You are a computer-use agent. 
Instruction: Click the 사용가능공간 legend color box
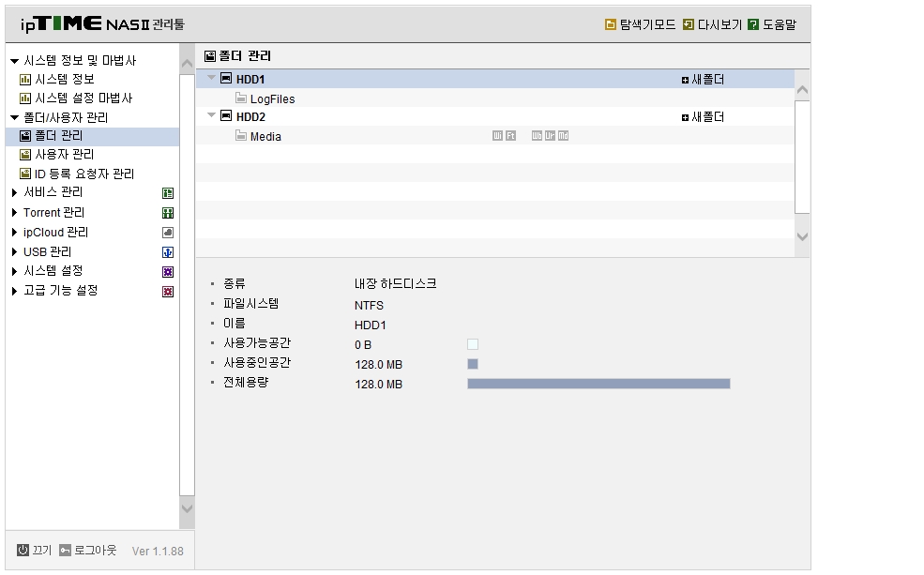(473, 344)
